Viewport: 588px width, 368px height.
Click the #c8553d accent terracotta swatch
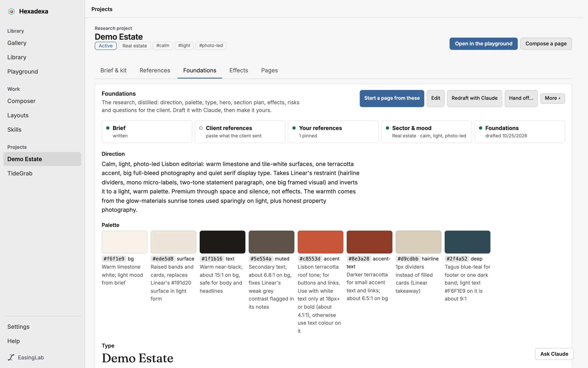click(320, 242)
